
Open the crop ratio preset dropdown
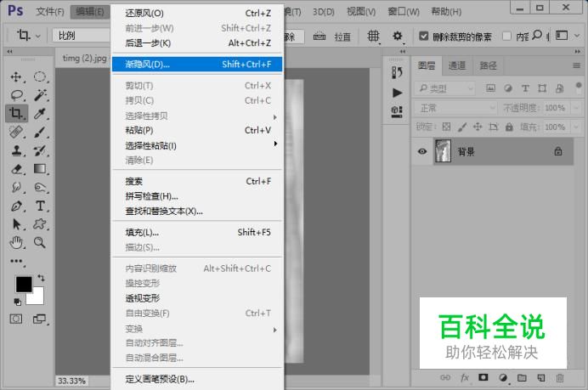[x=82, y=36]
